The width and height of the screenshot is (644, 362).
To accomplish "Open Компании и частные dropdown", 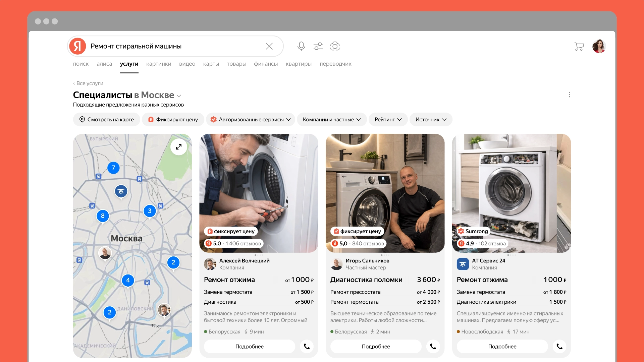I will point(332,120).
